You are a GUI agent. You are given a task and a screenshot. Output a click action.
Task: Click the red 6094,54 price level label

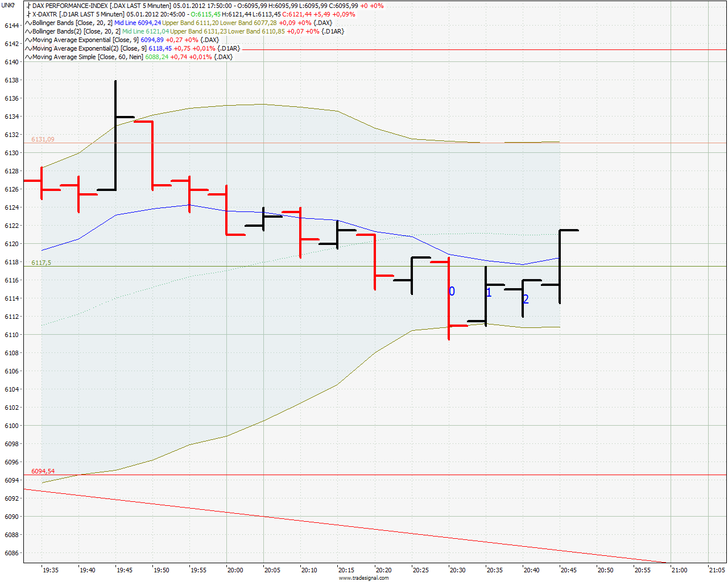click(43, 471)
